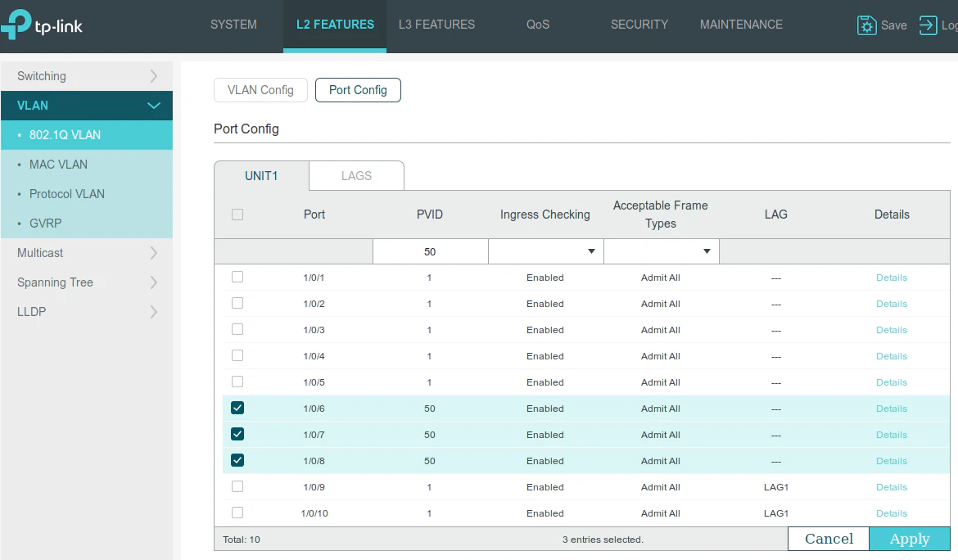Click Admit All cell for port 1/0/3
The width and height of the screenshot is (958, 560).
point(661,330)
